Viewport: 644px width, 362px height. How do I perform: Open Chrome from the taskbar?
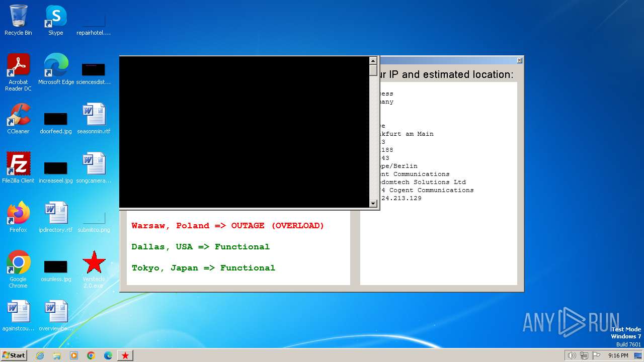91,355
